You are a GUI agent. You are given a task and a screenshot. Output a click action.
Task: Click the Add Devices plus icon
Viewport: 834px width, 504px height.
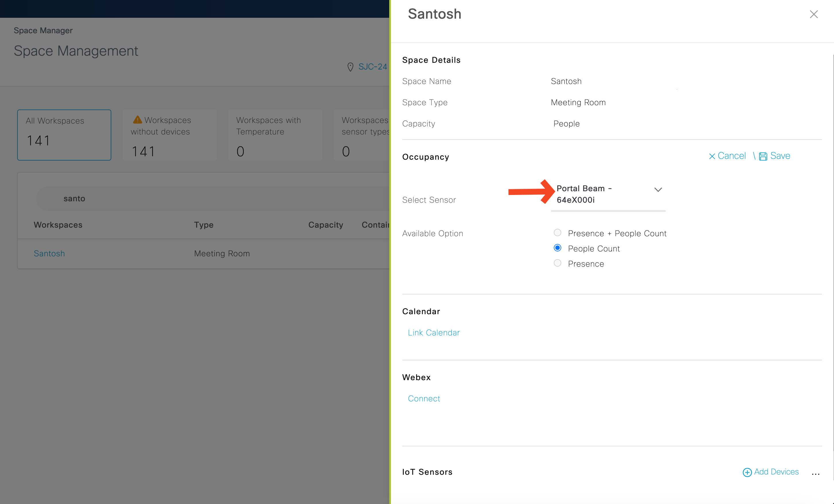[x=747, y=472]
